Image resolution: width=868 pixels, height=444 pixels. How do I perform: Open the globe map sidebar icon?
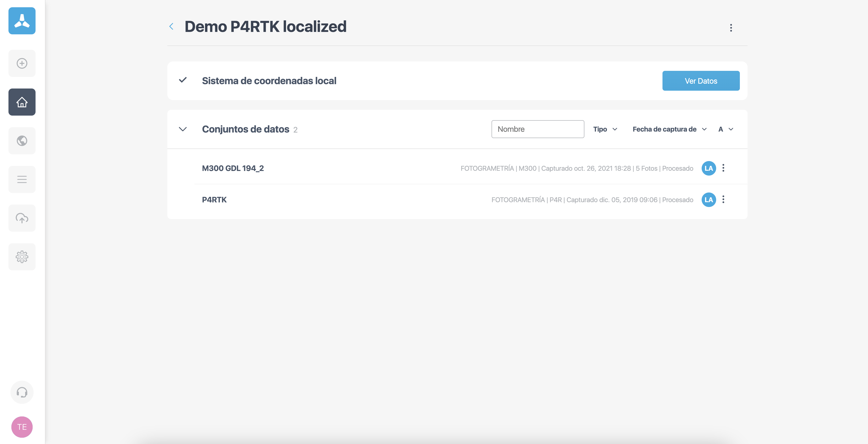pos(22,141)
